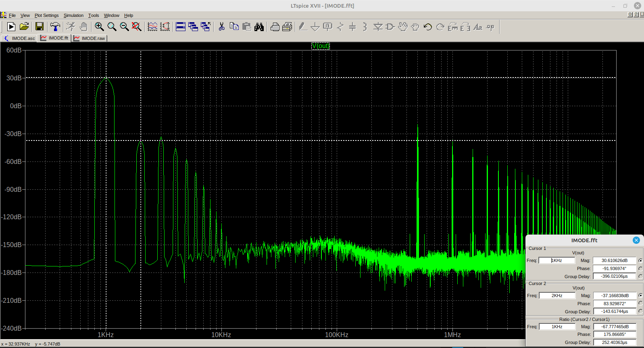This screenshot has height=348, width=644.
Task: Click the Zoom Out magnifier icon
Action: (124, 27)
